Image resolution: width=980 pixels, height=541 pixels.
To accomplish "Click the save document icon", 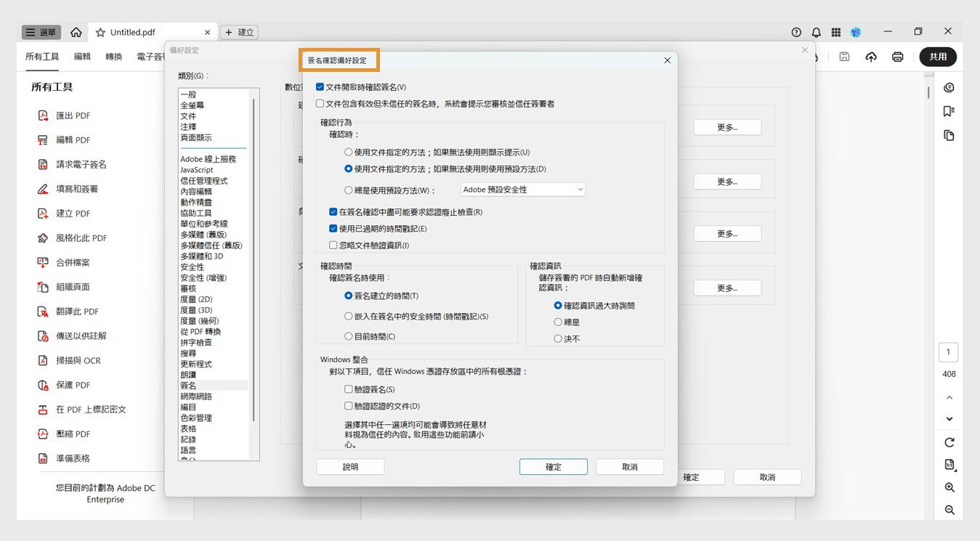I will coord(843,56).
